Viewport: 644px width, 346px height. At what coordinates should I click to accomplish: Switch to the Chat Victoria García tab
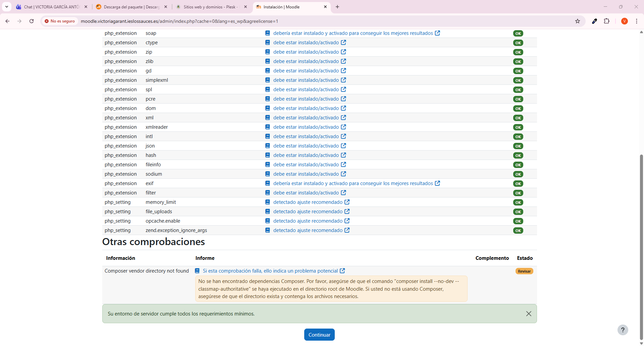(52, 7)
